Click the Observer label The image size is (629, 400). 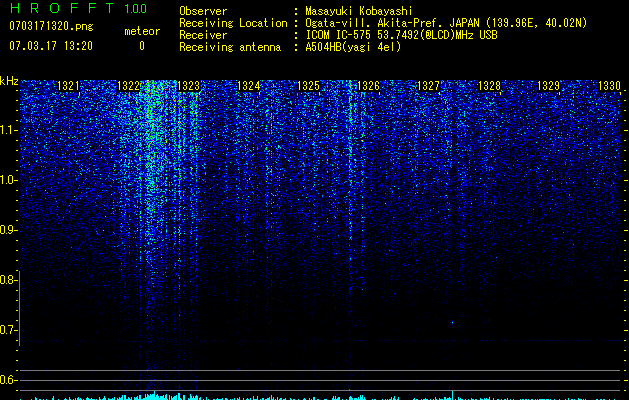click(x=203, y=11)
